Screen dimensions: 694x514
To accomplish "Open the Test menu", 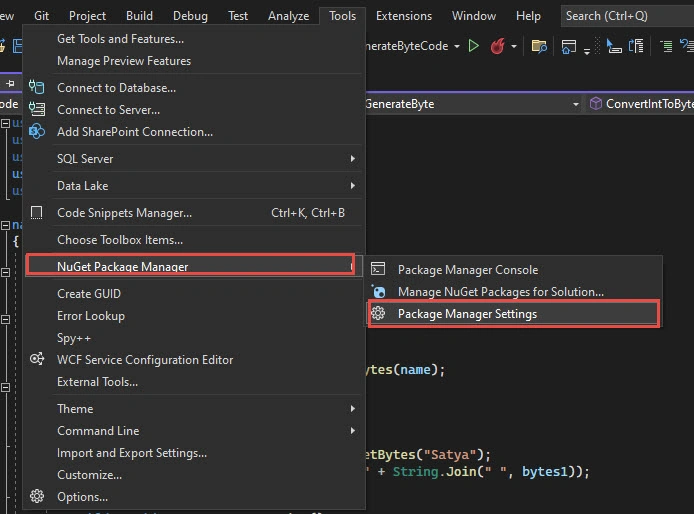I will tap(238, 16).
